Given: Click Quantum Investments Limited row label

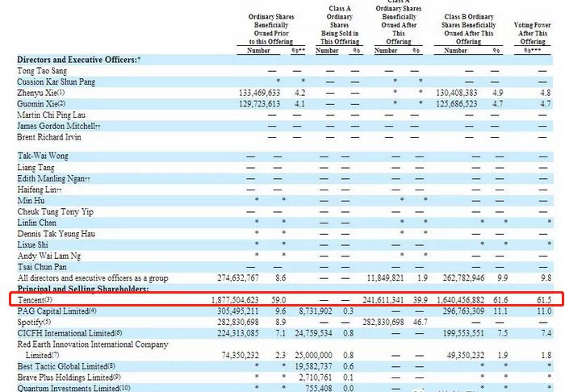Looking at the screenshot, I should coord(70,386).
